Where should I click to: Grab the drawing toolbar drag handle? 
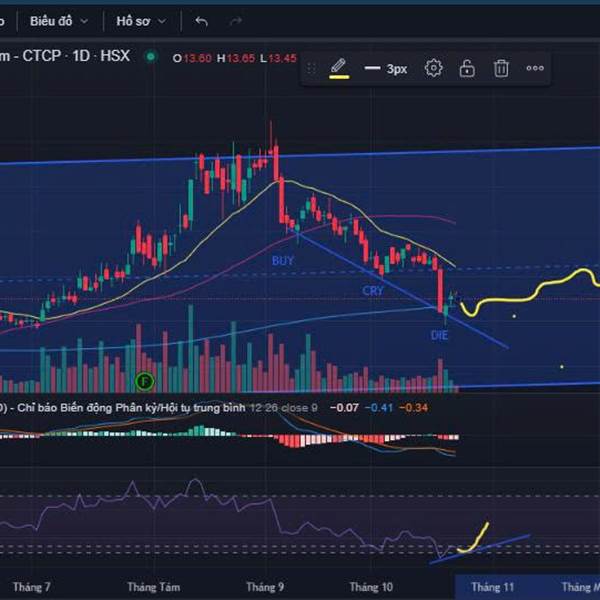(311, 68)
